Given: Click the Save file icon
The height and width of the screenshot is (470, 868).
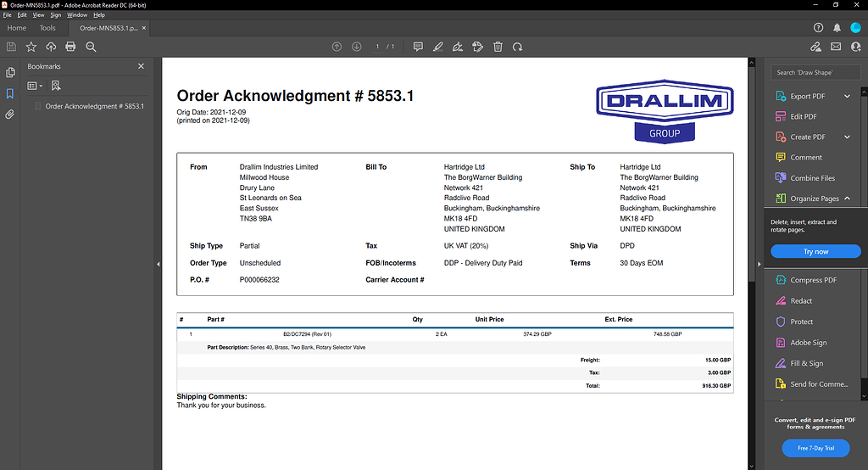Looking at the screenshot, I should 11,48.
